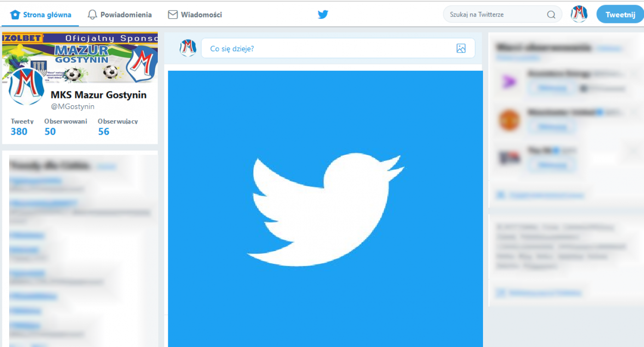The width and height of the screenshot is (644, 347).
Task: Click the Szukaj na Twitterze search field
Action: click(502, 14)
